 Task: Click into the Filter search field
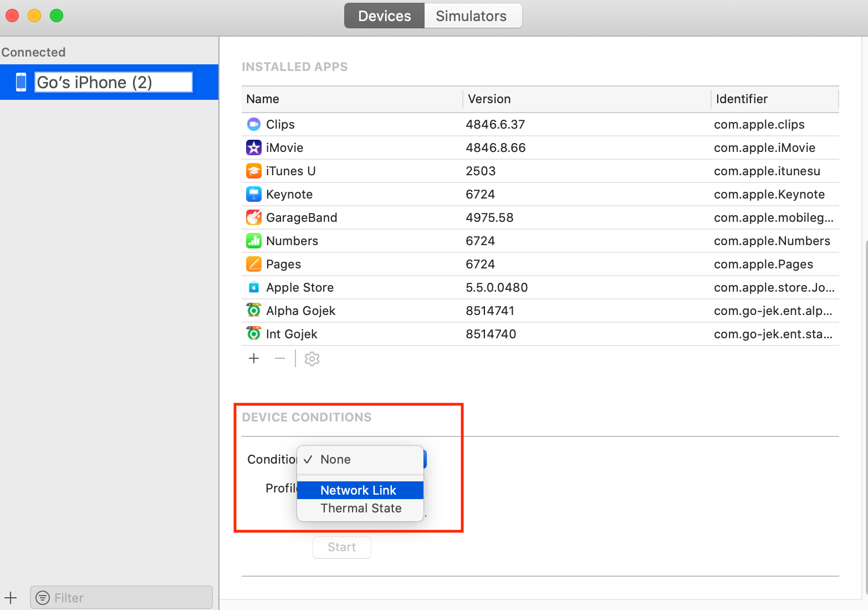coord(121,598)
